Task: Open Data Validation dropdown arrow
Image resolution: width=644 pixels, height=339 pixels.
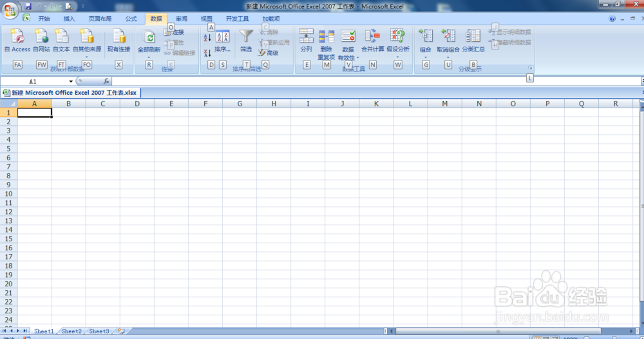Action: click(x=357, y=58)
